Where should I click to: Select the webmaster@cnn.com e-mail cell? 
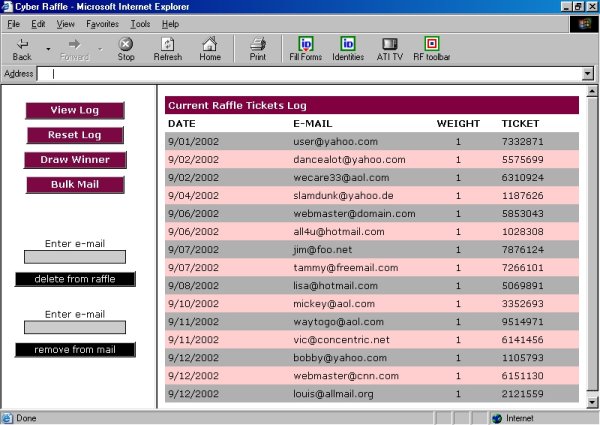click(x=346, y=375)
